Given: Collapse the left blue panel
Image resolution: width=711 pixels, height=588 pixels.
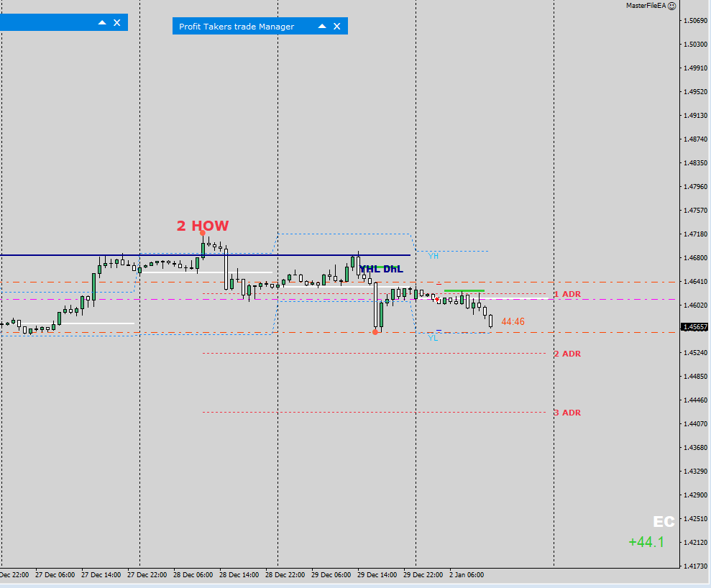Looking at the screenshot, I should (102, 23).
